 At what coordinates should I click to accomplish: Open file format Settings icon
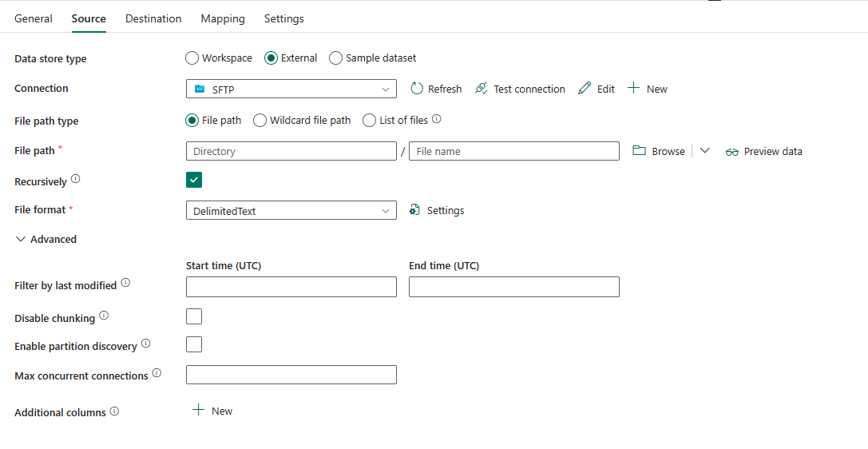point(414,210)
